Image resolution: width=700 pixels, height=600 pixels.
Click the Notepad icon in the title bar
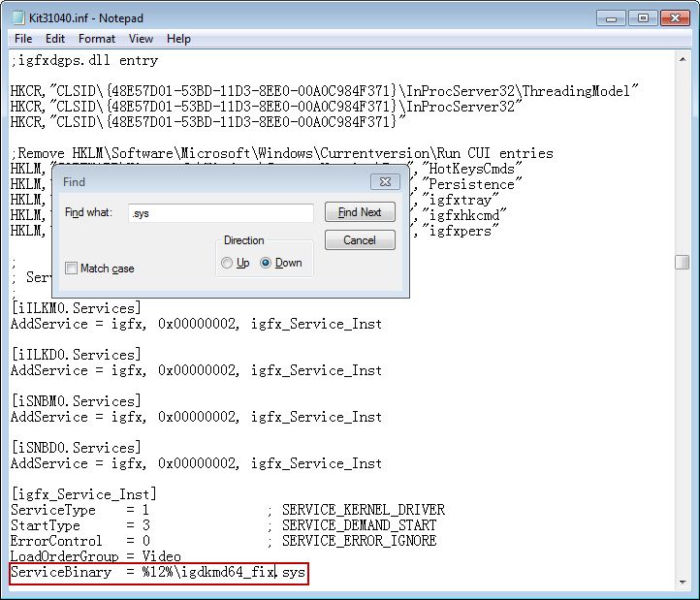click(x=16, y=17)
